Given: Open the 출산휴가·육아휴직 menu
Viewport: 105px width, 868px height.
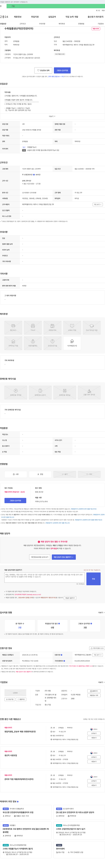Looking at the screenshot, I should [96, 17].
